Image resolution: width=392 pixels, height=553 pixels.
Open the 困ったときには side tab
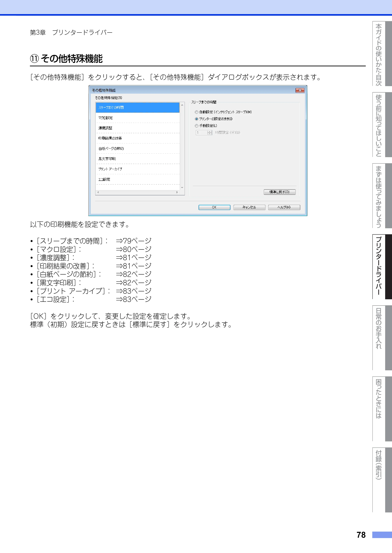tap(382, 409)
